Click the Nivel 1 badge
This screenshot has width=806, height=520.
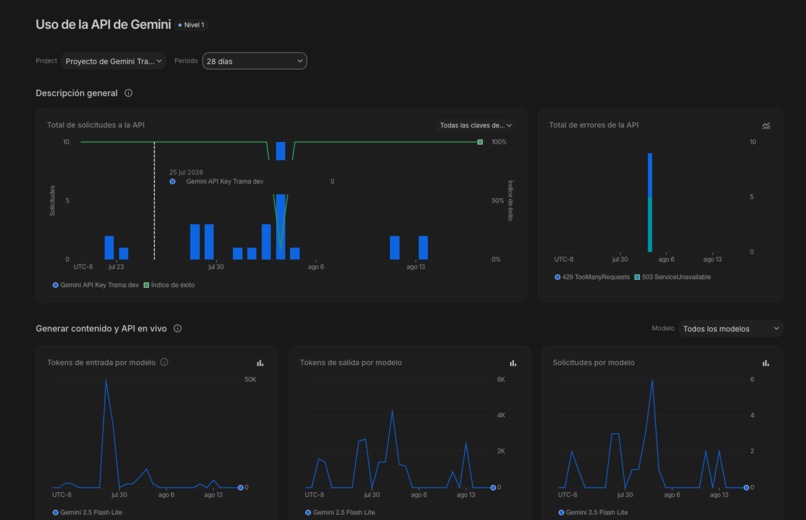[x=192, y=25]
